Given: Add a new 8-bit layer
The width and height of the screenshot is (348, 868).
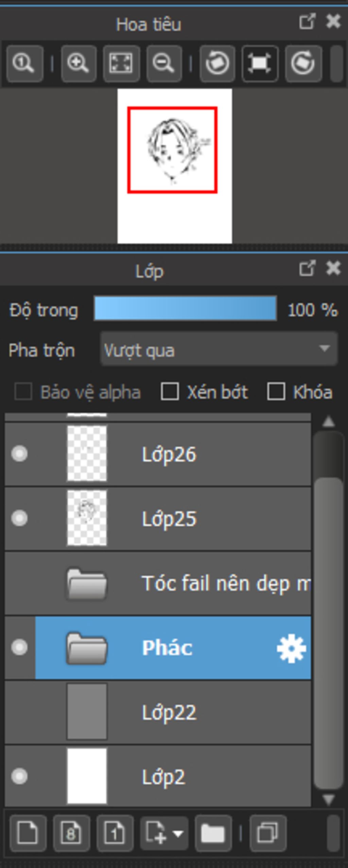Looking at the screenshot, I should click(71, 833).
